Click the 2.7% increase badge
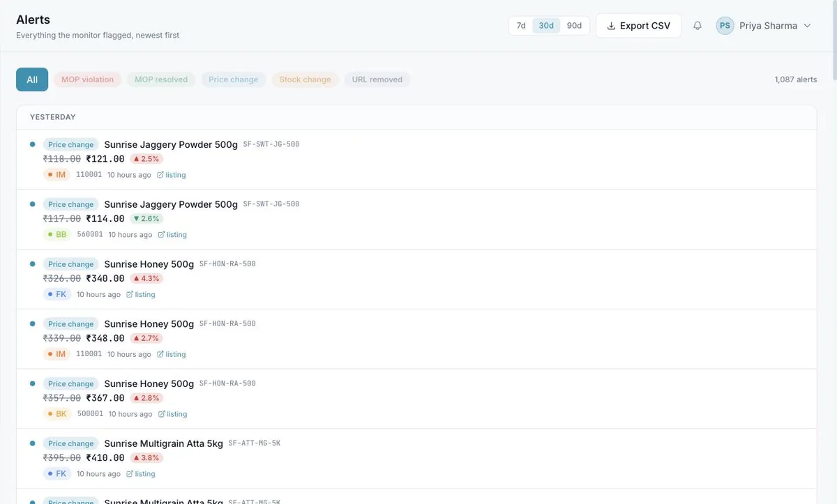This screenshot has width=837, height=504. [146, 338]
